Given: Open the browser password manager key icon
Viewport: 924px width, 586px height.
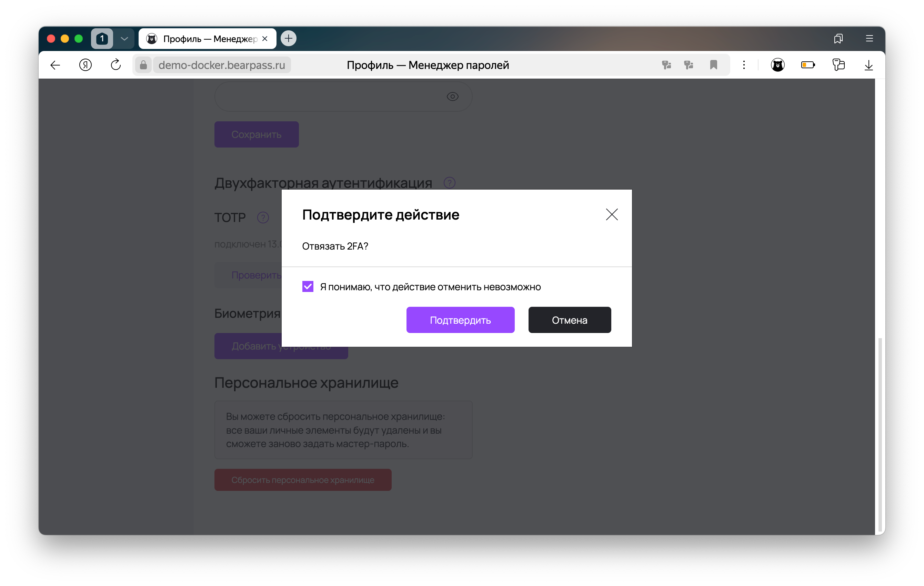Looking at the screenshot, I should (x=839, y=65).
